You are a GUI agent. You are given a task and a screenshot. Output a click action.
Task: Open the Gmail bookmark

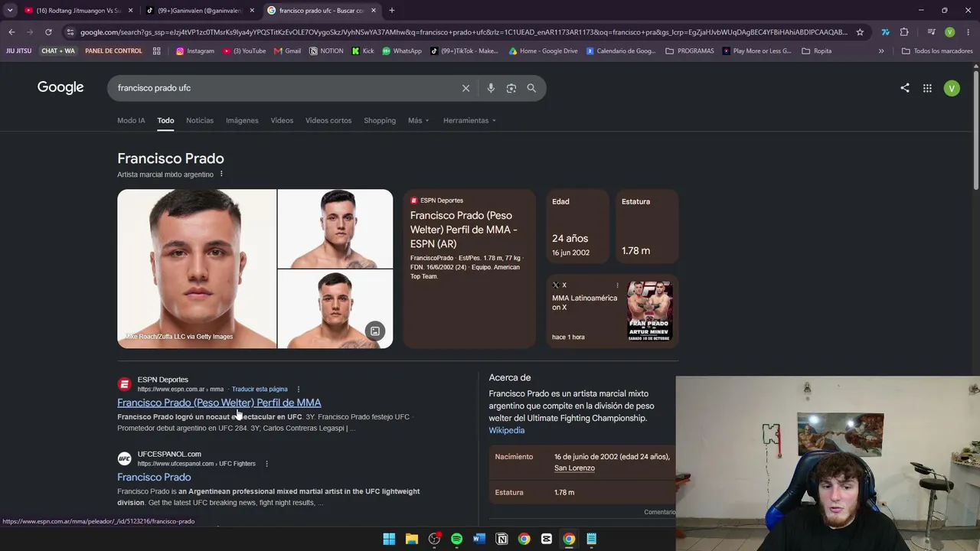[287, 51]
